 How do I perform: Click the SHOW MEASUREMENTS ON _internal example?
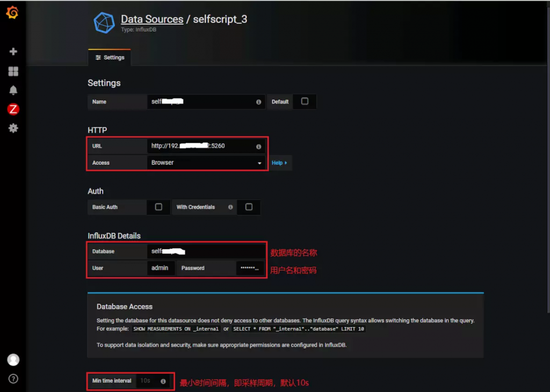[176, 329]
